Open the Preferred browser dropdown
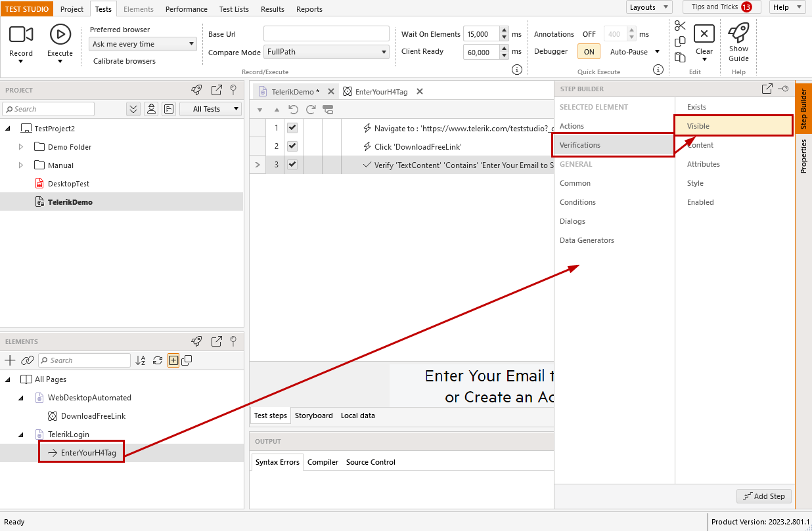Viewport: 812px width, 531px height. pos(143,44)
